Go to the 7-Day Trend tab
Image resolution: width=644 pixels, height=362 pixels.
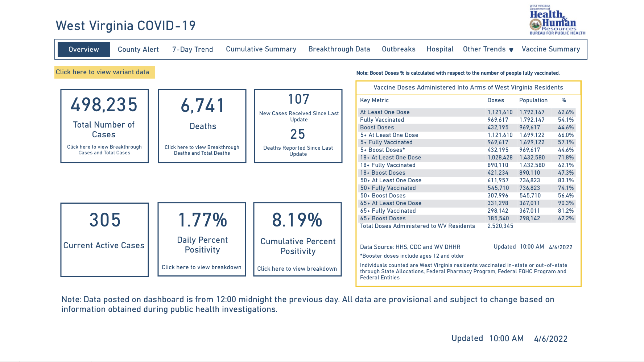[x=193, y=50]
